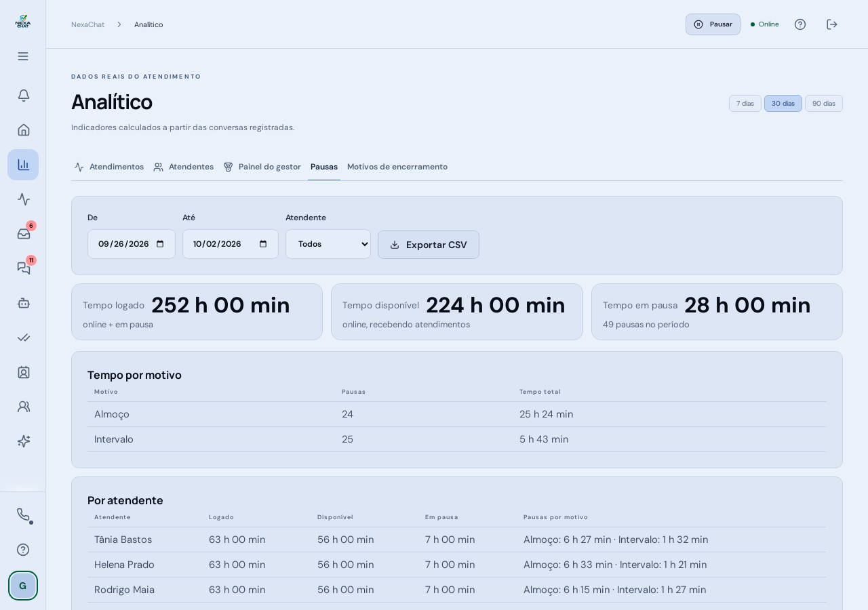Screen dimensions: 868x610
Task: Select the 7 dias period
Action: coord(745,104)
